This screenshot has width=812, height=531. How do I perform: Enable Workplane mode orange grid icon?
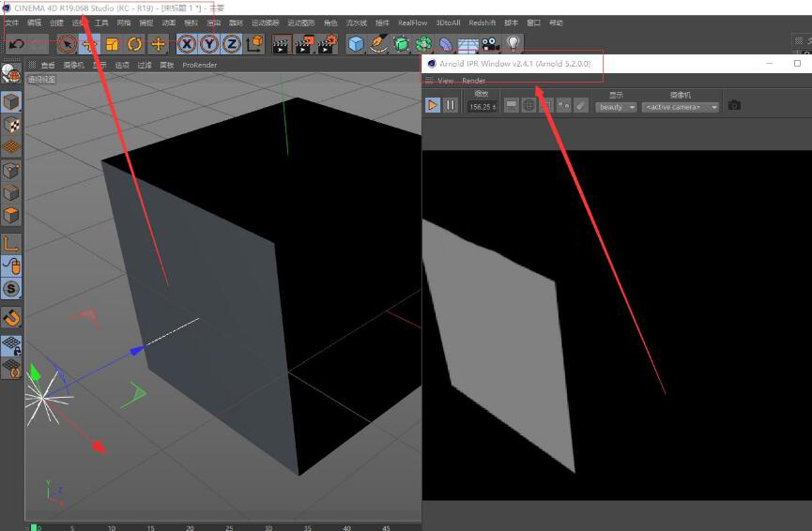11,147
